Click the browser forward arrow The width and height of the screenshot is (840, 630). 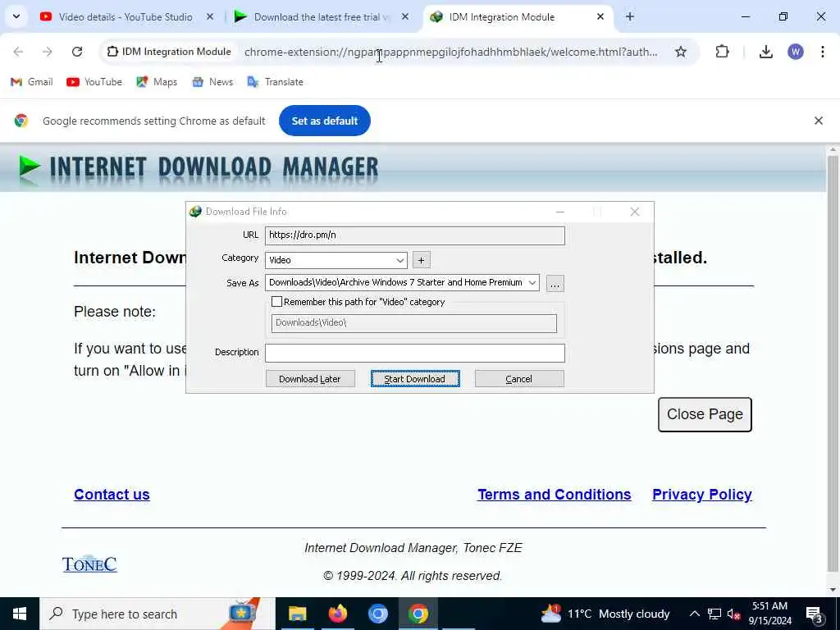click(47, 52)
